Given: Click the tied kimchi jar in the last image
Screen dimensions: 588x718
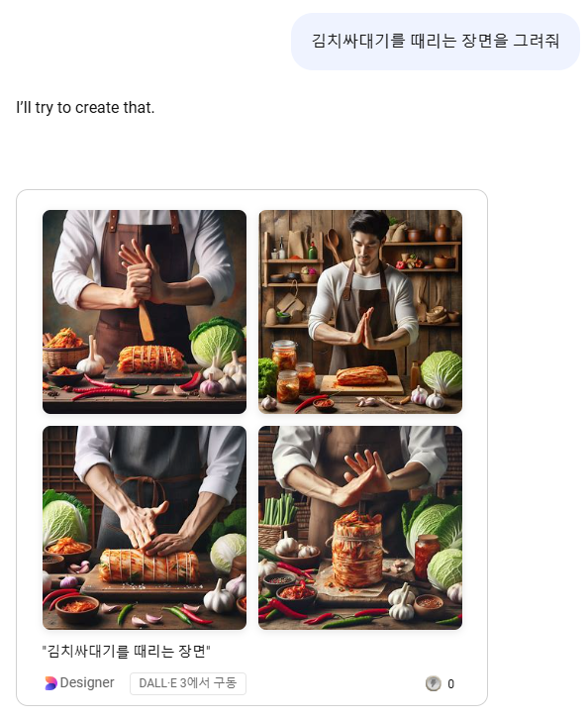Looking at the screenshot, I should tap(357, 551).
